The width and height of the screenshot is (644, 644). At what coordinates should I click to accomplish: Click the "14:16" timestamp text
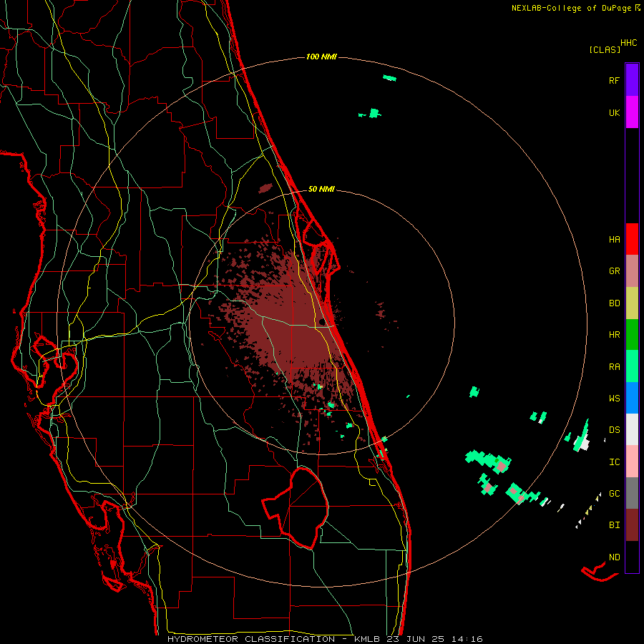click(467, 639)
